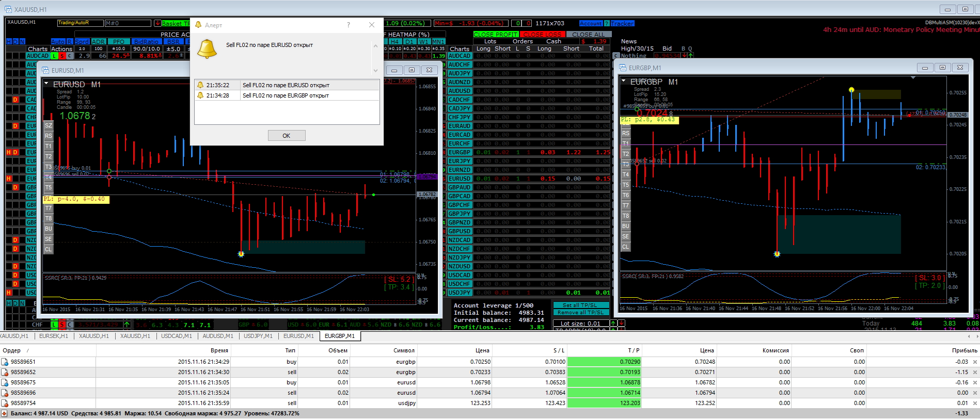The width and height of the screenshot is (980, 420).
Task: Click the help question mark in alert dialog
Action: [x=349, y=25]
